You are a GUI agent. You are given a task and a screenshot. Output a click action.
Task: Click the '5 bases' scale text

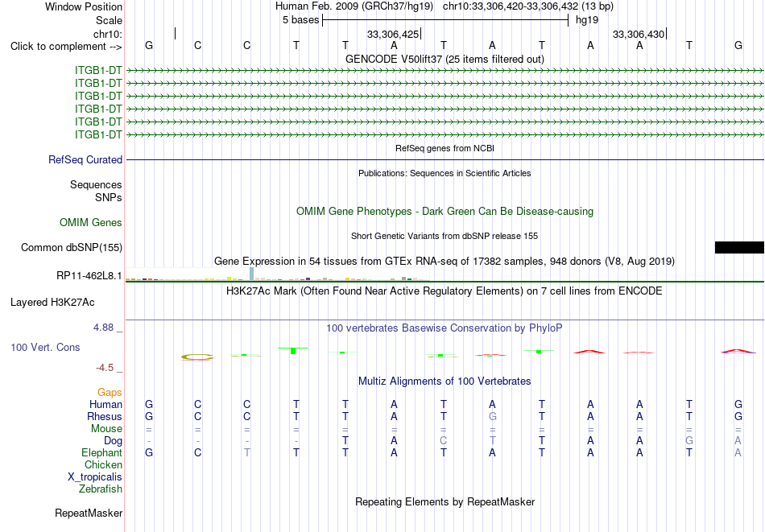pyautogui.click(x=300, y=20)
